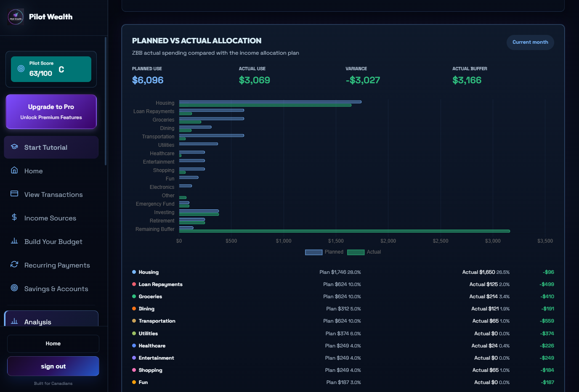Click the Pilot Score target icon
The image size is (579, 392).
click(x=21, y=69)
